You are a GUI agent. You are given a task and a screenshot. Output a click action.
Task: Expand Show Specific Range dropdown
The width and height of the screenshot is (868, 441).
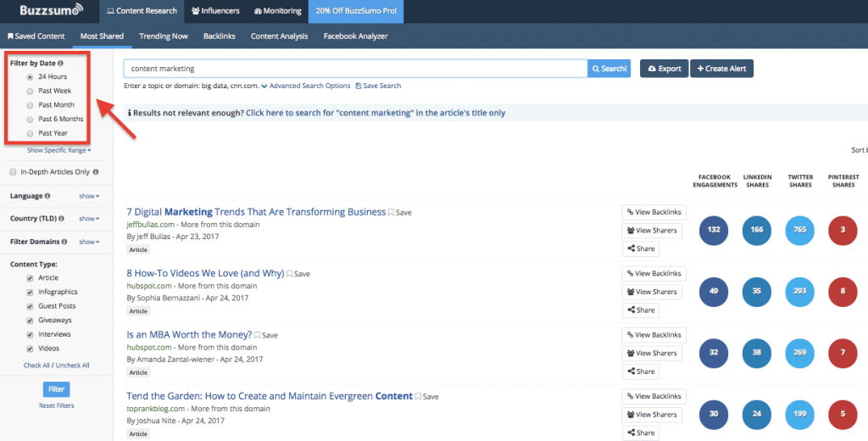58,150
